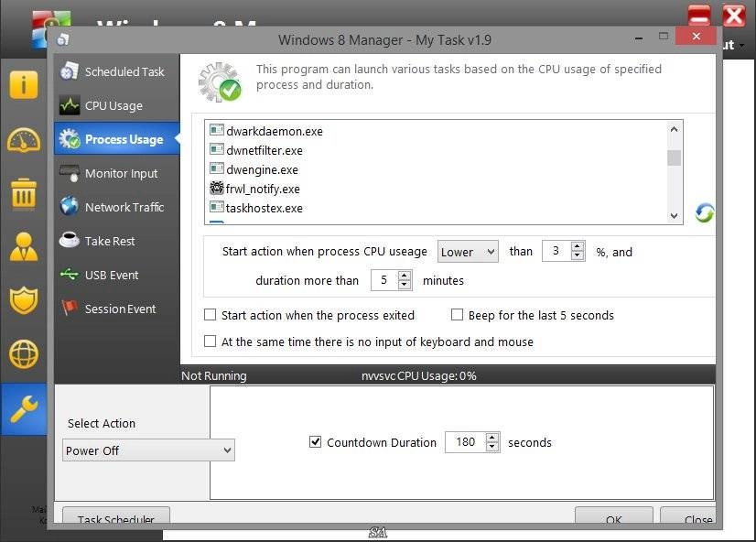
Task: Click the frwl_notify.exe process icon
Action: pos(217,188)
